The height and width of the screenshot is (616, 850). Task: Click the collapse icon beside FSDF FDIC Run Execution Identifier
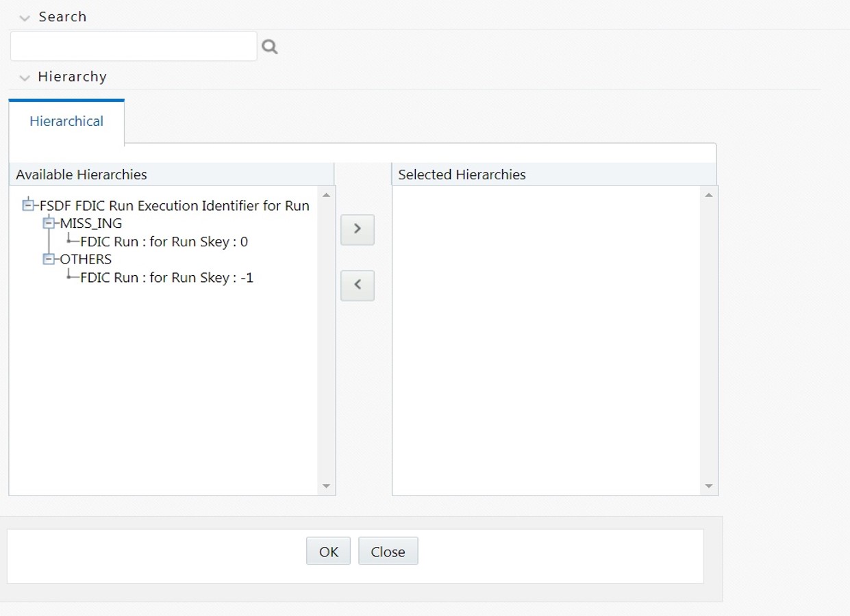point(27,205)
